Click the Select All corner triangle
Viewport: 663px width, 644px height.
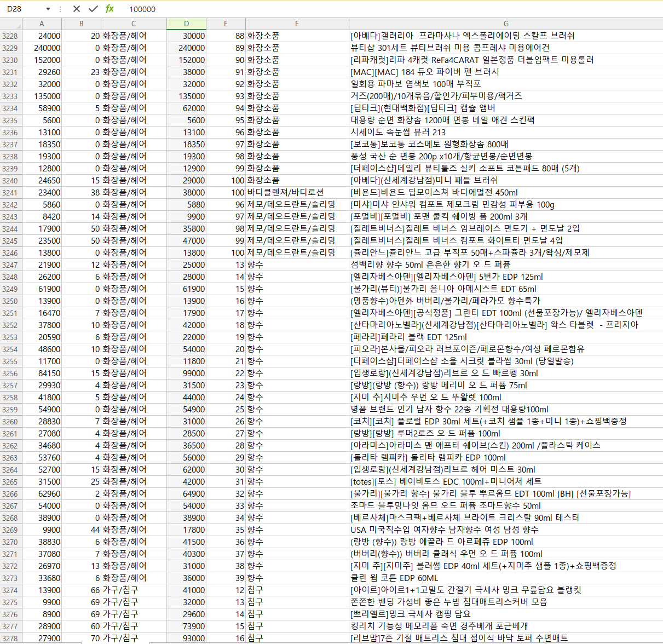(11, 24)
